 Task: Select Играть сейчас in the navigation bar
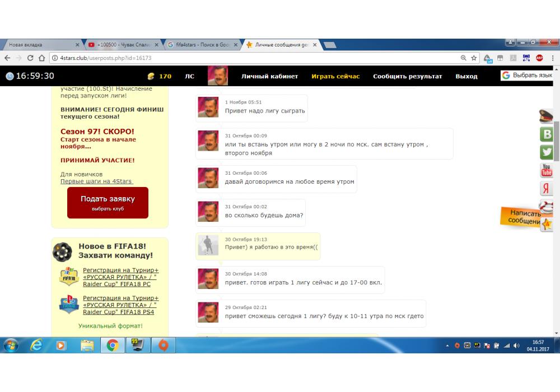pos(335,76)
